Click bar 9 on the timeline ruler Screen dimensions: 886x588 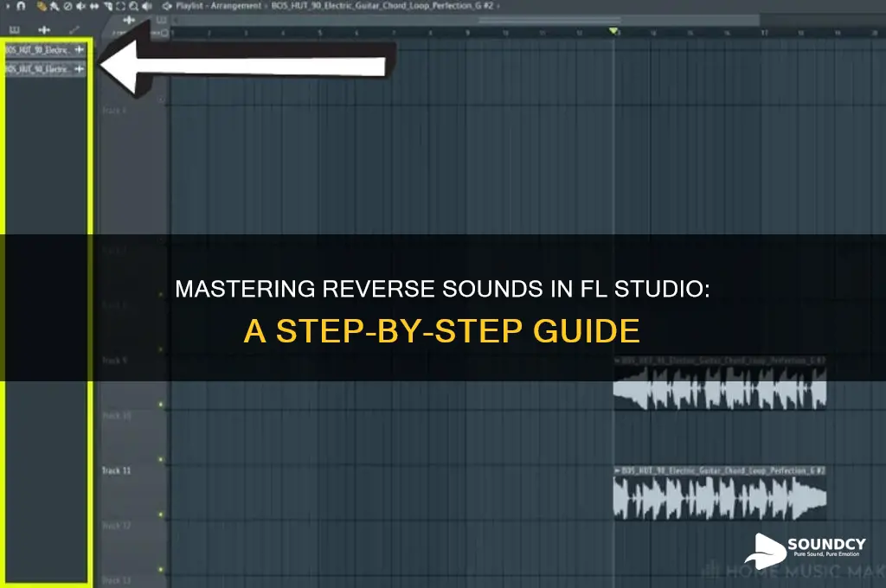click(467, 33)
